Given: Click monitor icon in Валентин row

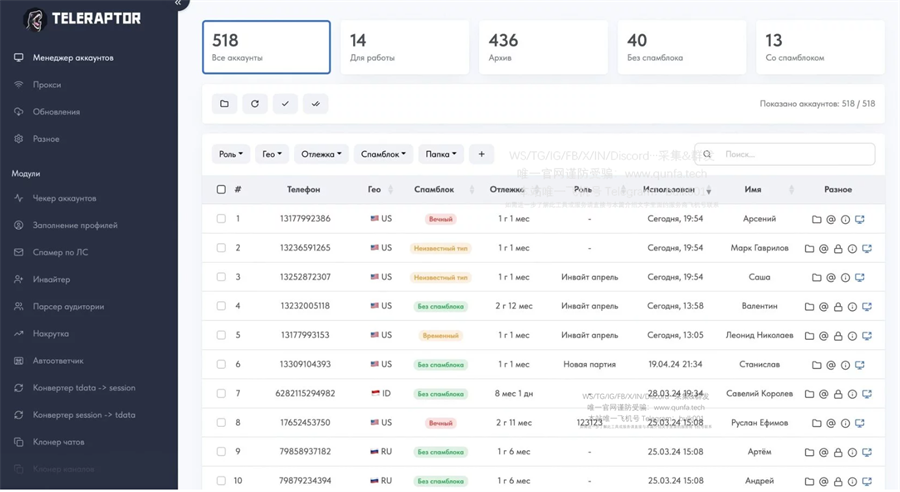Looking at the screenshot, I should coord(867,307).
